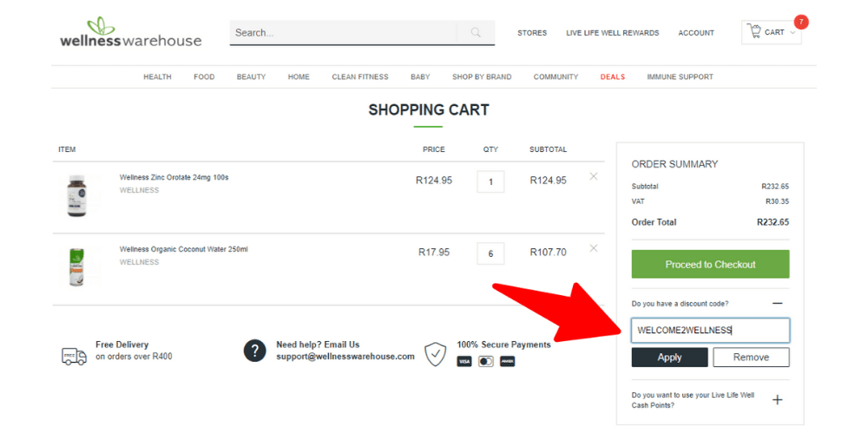This screenshot has width=868, height=434.
Task: Apply the discount code
Action: click(669, 357)
